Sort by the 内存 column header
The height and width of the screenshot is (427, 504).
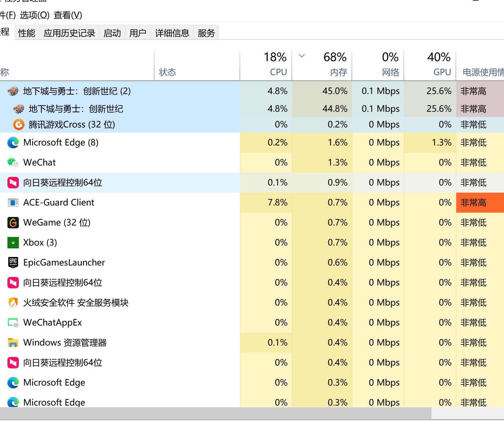(x=322, y=65)
